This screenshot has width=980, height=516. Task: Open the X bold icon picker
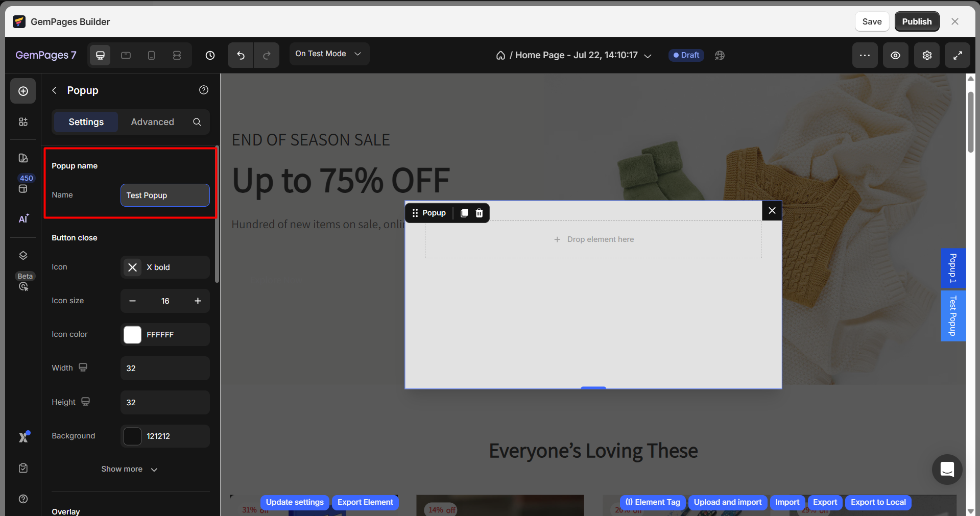tap(165, 267)
